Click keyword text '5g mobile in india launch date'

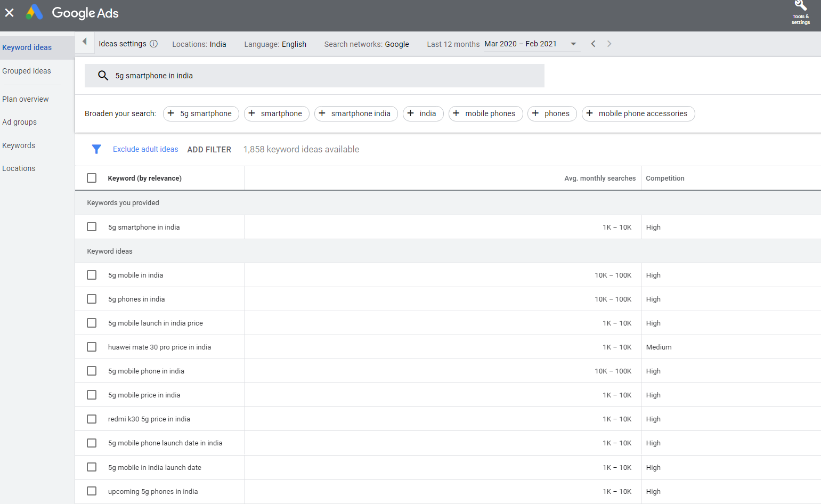pos(155,467)
